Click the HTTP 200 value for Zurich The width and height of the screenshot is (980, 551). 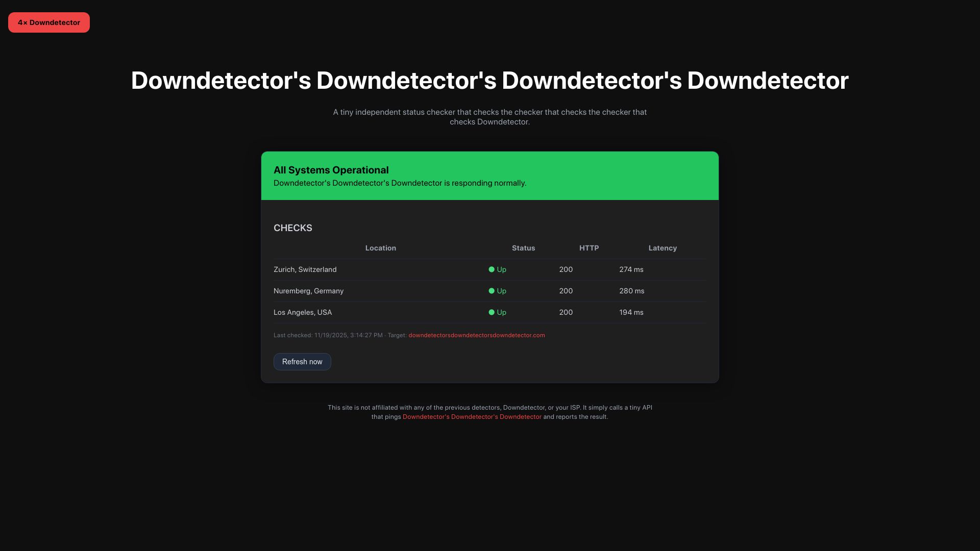[x=566, y=269]
